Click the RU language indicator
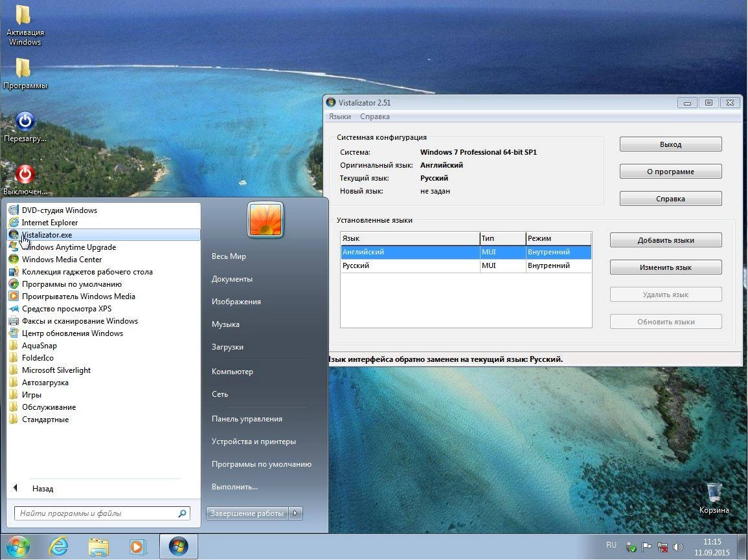This screenshot has width=748, height=560. [611, 544]
